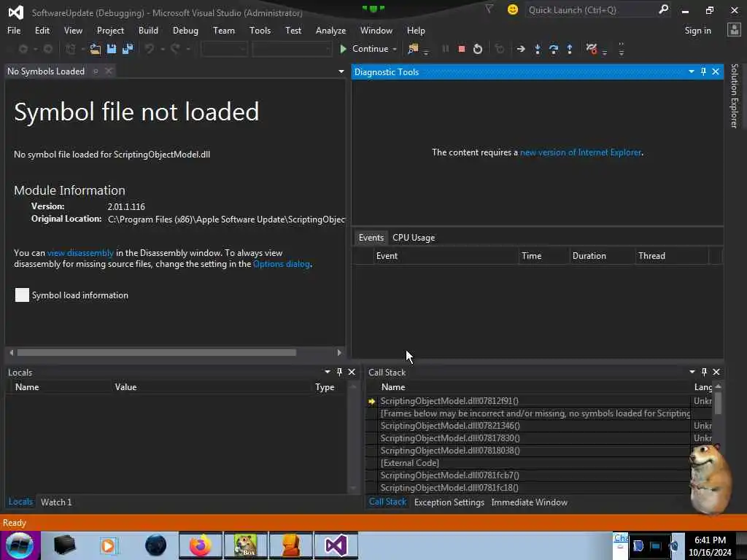Image resolution: width=747 pixels, height=560 pixels.
Task: Close the Diagnostic Tools panel
Action: click(x=716, y=71)
